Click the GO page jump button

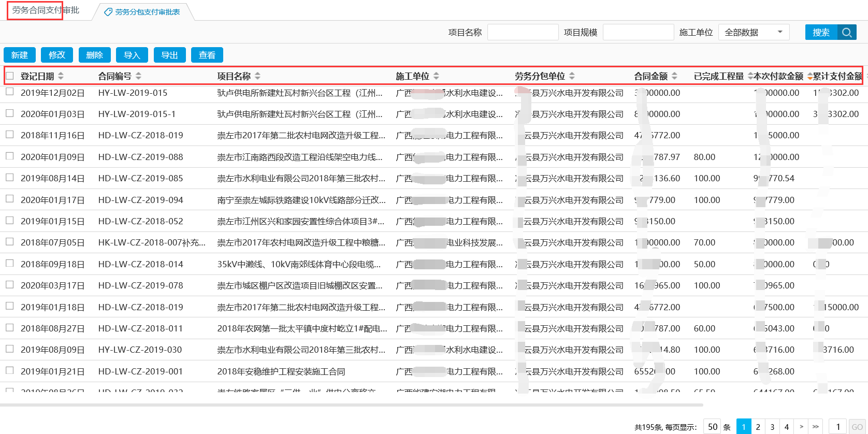tap(857, 427)
